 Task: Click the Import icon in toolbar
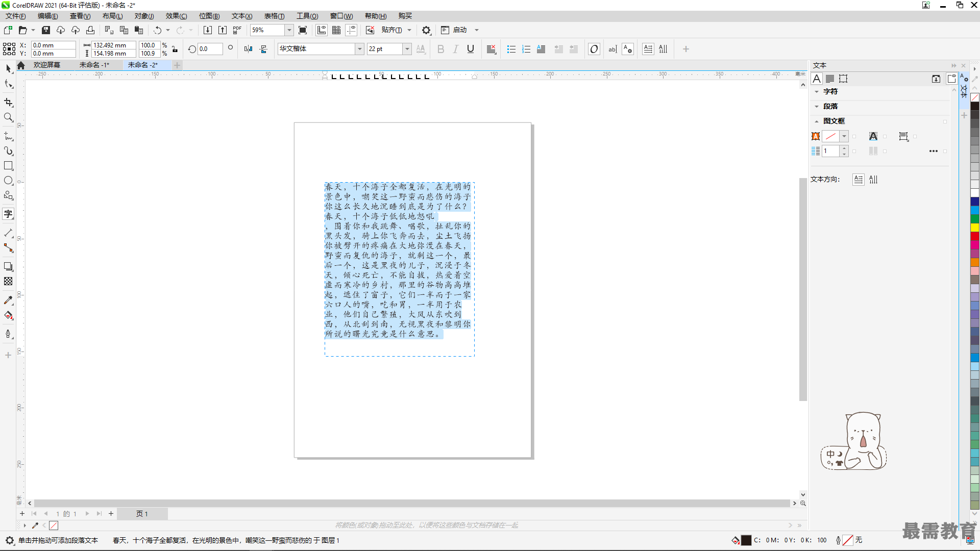click(208, 30)
